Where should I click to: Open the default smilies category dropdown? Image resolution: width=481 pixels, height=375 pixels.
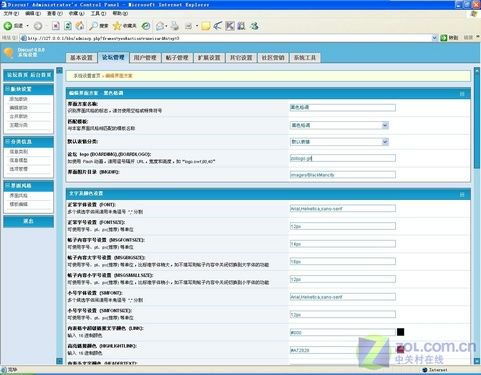(x=385, y=142)
